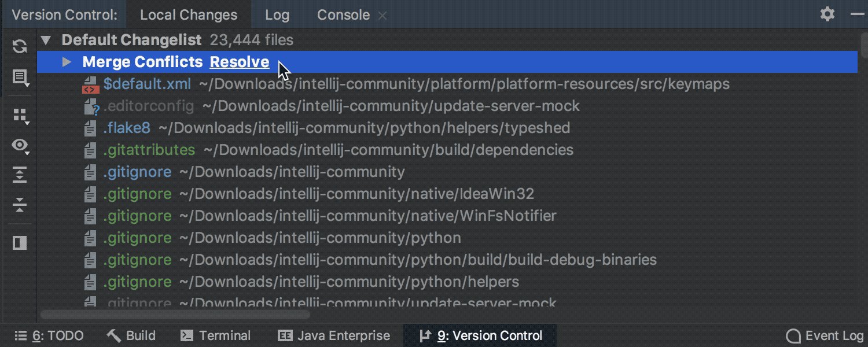Click the $default.xml file type icon
This screenshot has width=868, height=347.
pyautogui.click(x=90, y=84)
